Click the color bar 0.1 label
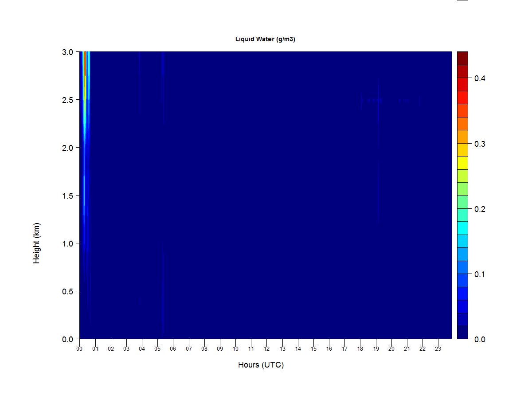 (x=480, y=274)
